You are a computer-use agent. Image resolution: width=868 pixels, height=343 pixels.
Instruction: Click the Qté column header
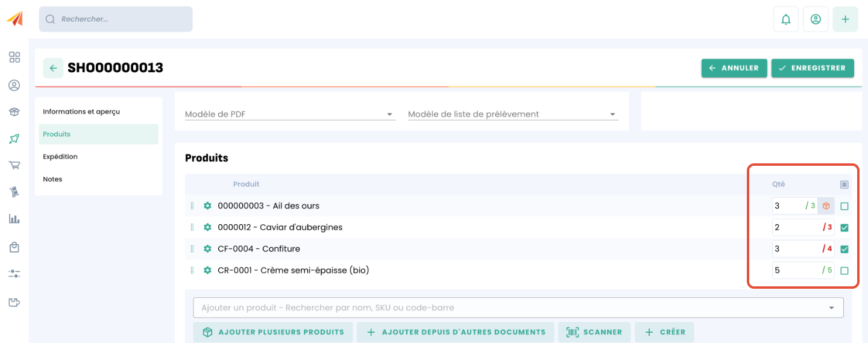tap(779, 184)
